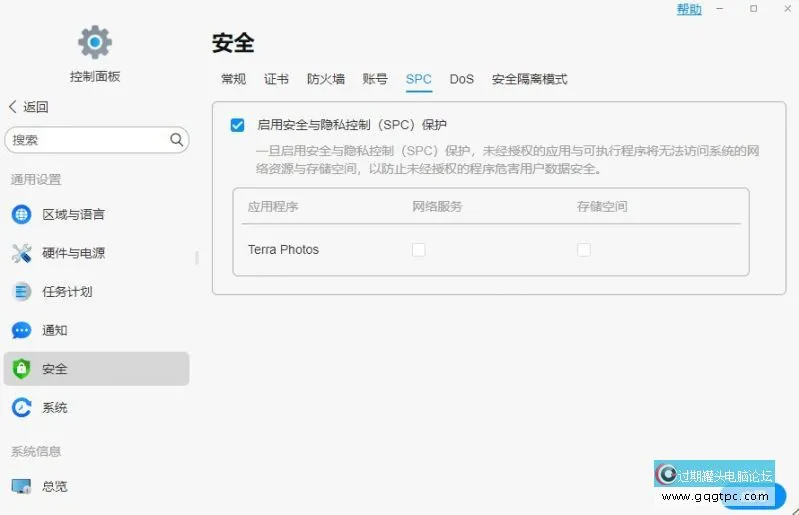Check Terra Photos 网络服务 checkbox
Screen dimensions: 799x515
coord(418,250)
